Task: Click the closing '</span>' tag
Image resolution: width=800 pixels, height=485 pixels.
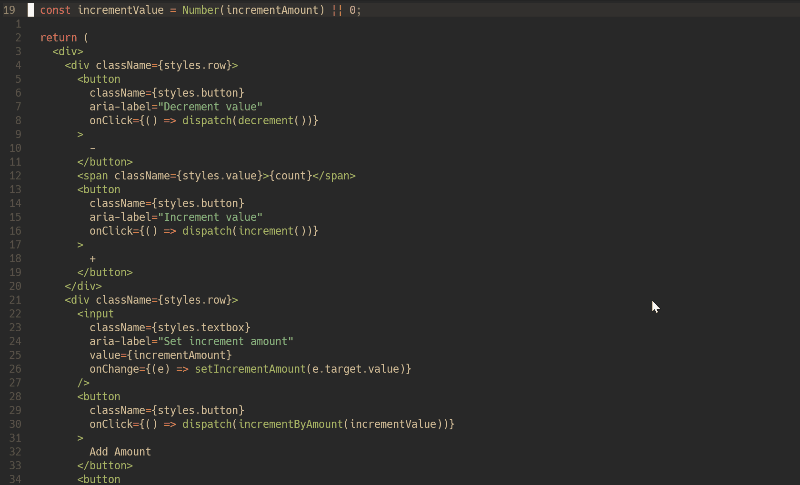Action: click(x=334, y=175)
